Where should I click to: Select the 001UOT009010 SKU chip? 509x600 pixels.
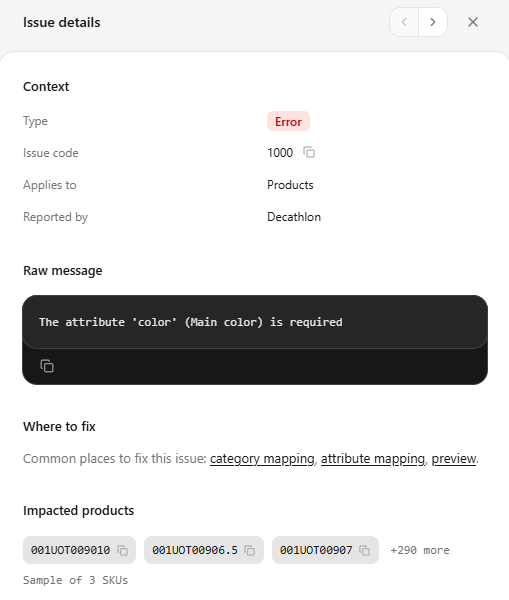(79, 550)
